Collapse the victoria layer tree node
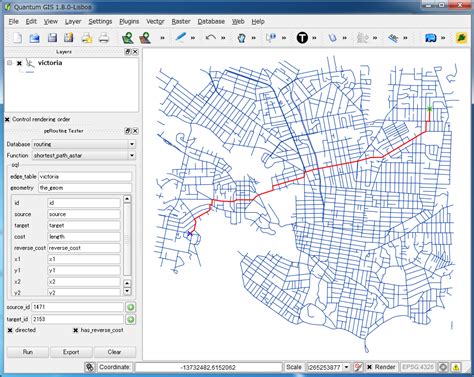Image resolution: width=474 pixels, height=377 pixels. point(10,63)
